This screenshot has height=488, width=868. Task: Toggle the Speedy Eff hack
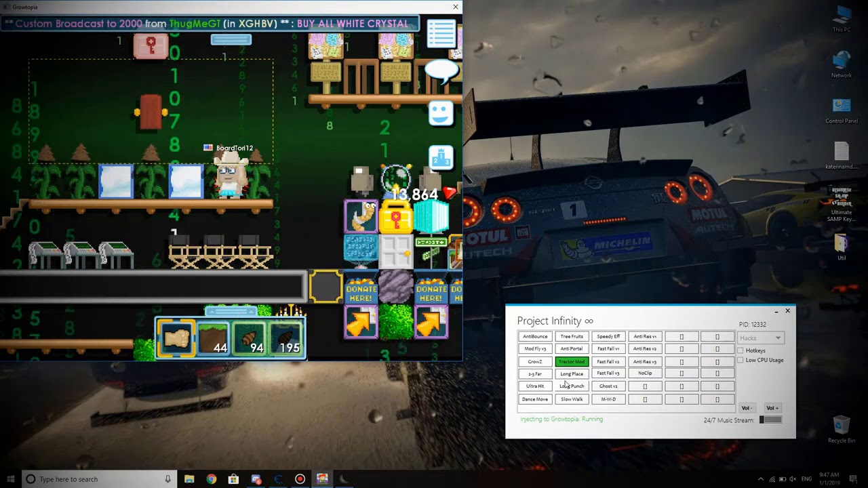[x=608, y=336]
